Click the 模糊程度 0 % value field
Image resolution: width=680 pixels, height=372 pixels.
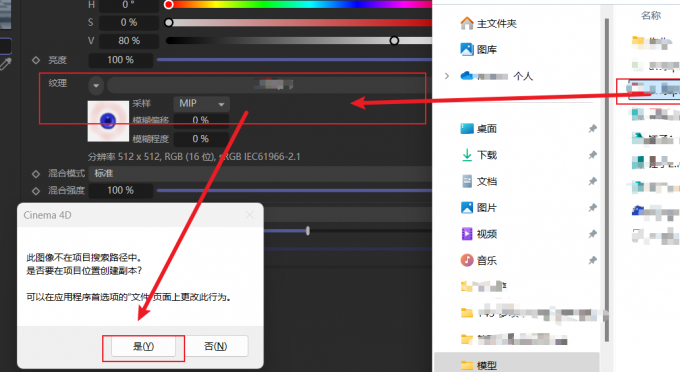(x=201, y=139)
